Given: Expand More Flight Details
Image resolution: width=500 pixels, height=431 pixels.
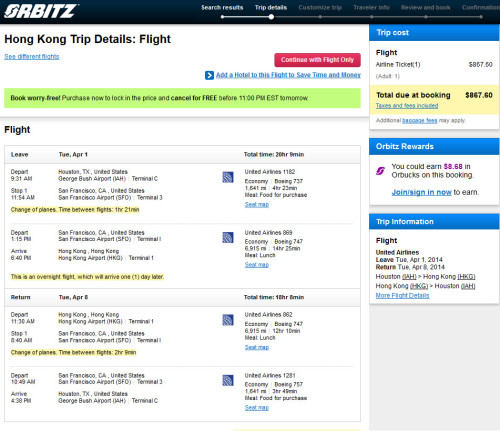Looking at the screenshot, I should click(402, 295).
